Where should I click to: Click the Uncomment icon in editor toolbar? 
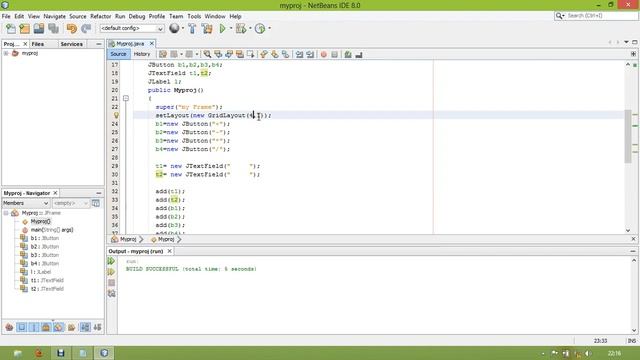point(359,54)
